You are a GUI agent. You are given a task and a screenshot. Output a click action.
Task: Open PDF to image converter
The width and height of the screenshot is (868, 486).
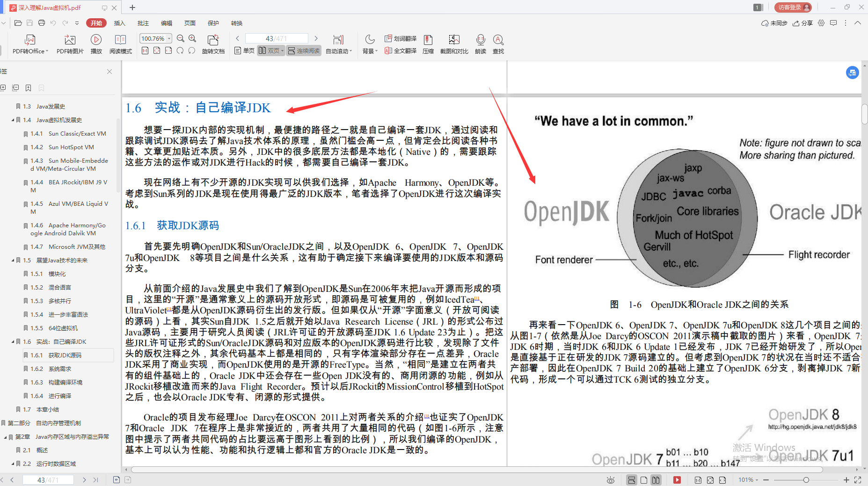[70, 44]
